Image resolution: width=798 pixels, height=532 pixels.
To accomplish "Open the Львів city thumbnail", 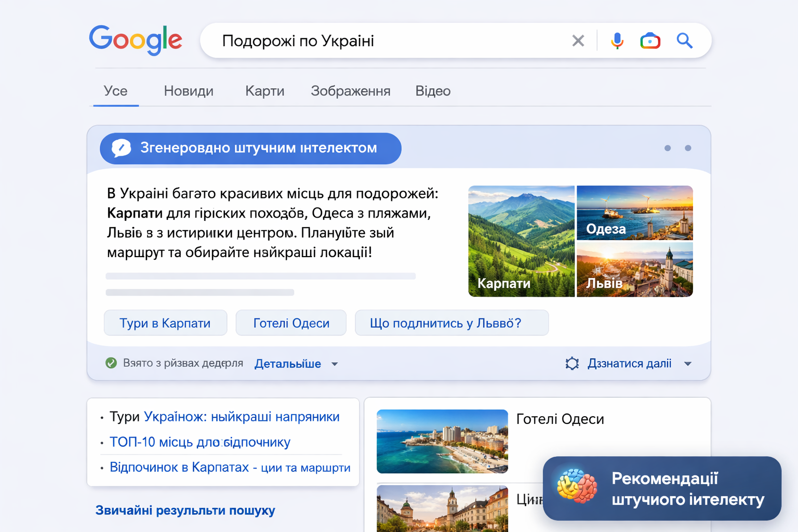I will point(635,270).
